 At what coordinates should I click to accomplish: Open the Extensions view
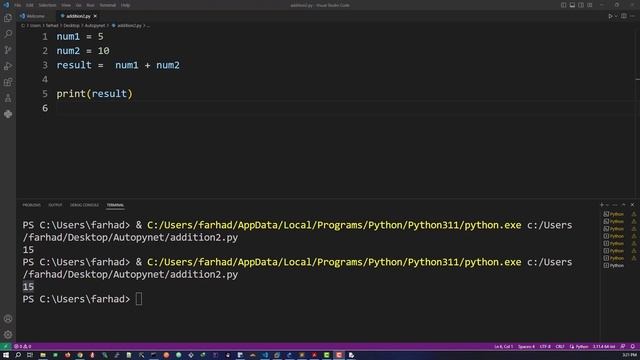[x=8, y=82]
